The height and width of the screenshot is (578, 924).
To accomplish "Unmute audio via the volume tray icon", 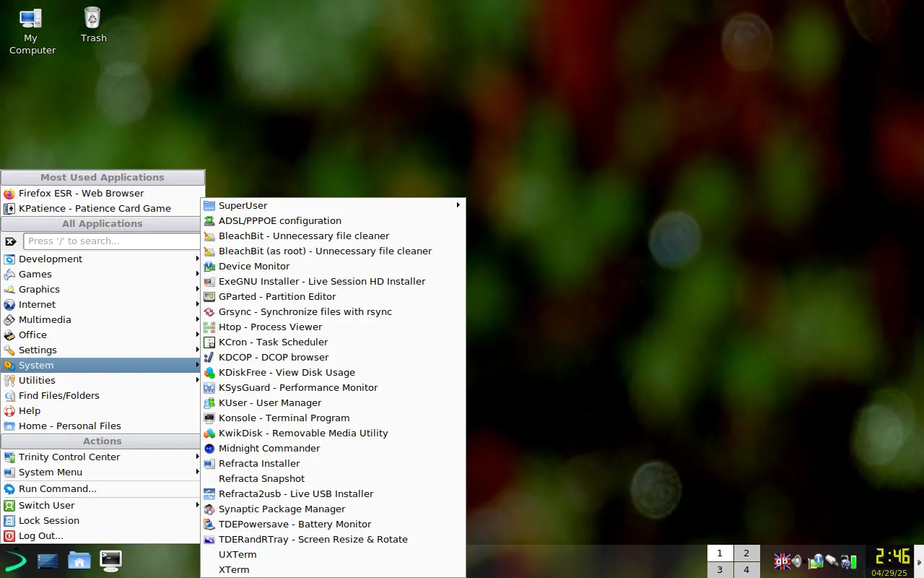I will pos(797,561).
